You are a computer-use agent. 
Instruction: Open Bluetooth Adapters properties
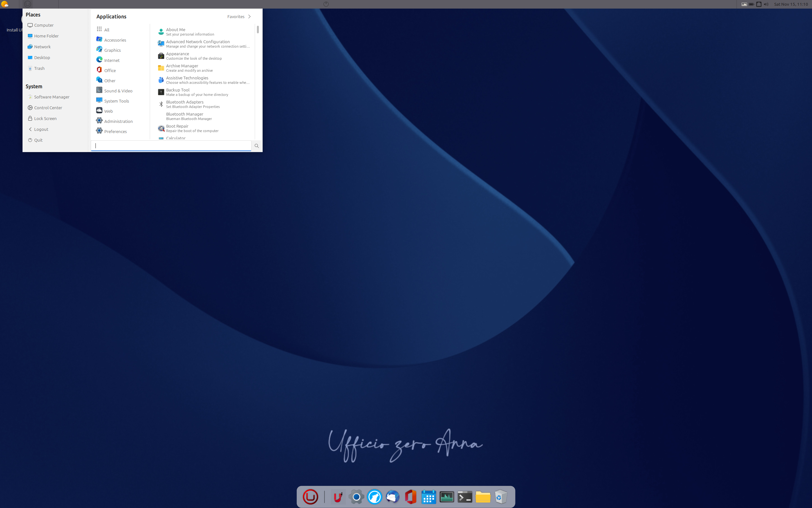pos(204,104)
